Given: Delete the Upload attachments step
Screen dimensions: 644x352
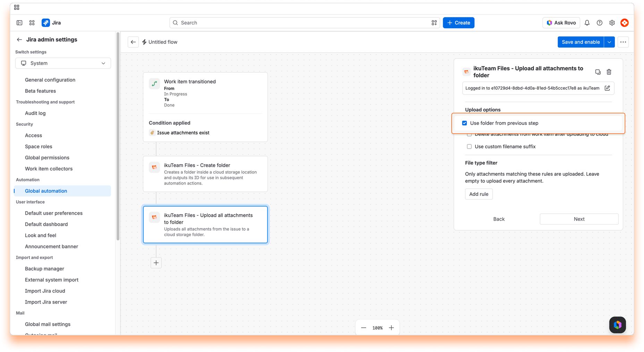Looking at the screenshot, I should [609, 72].
